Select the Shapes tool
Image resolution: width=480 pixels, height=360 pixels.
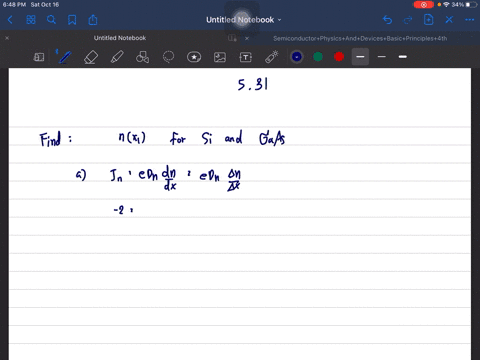coord(142,57)
